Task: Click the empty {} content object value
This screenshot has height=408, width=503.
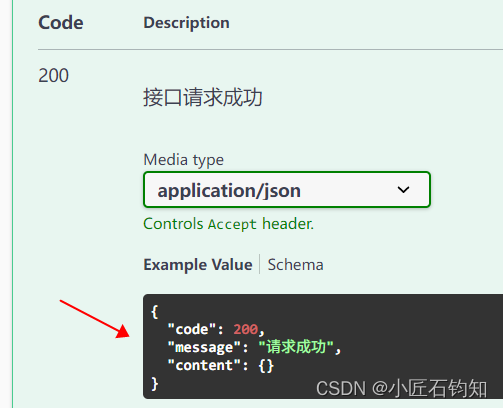Action: (x=266, y=366)
